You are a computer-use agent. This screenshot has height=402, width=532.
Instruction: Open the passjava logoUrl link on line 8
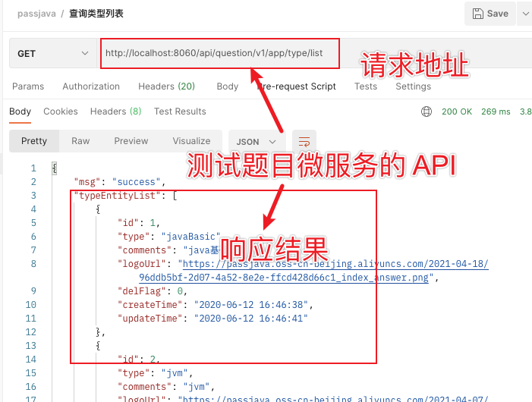coord(334,264)
